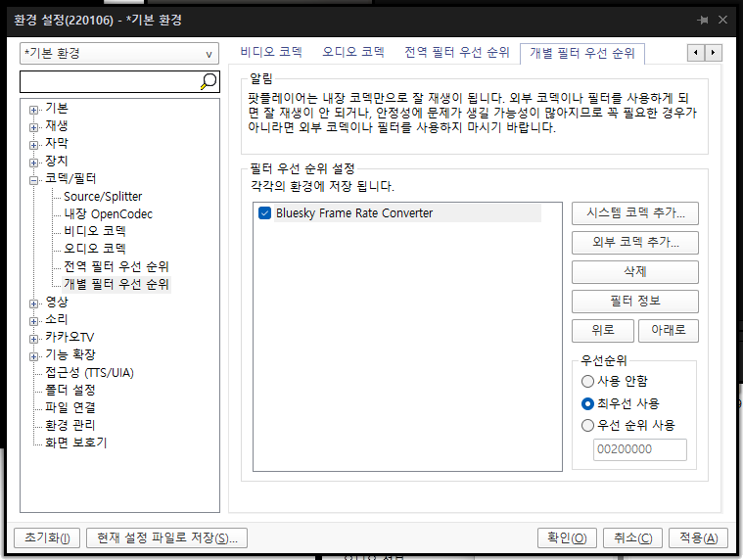Switch to the 비디오 코덱 tab

(x=271, y=52)
